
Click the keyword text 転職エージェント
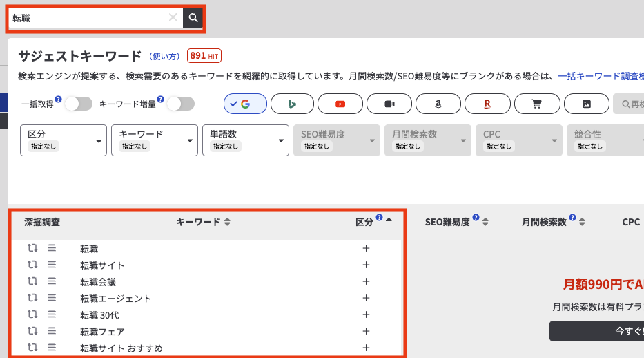(116, 299)
